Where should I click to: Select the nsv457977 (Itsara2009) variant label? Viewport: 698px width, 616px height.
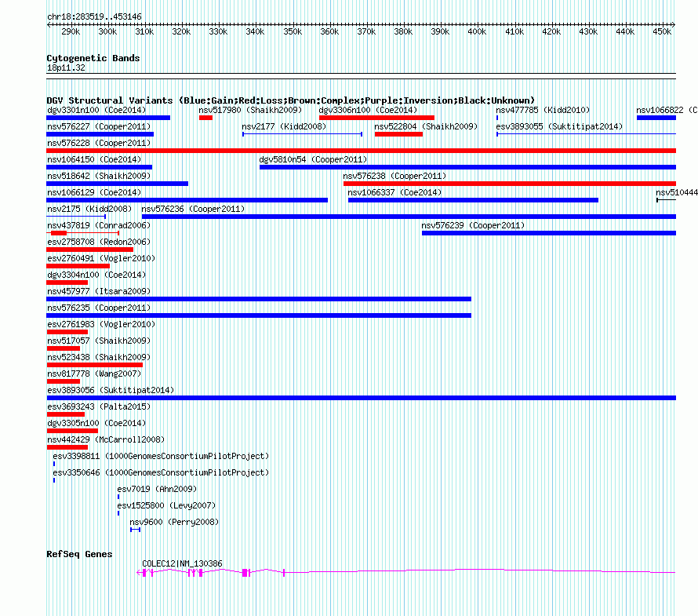coord(100,291)
